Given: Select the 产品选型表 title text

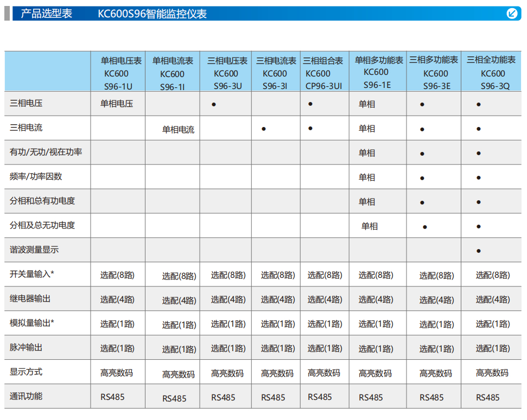Looking at the screenshot, I should (x=46, y=14).
